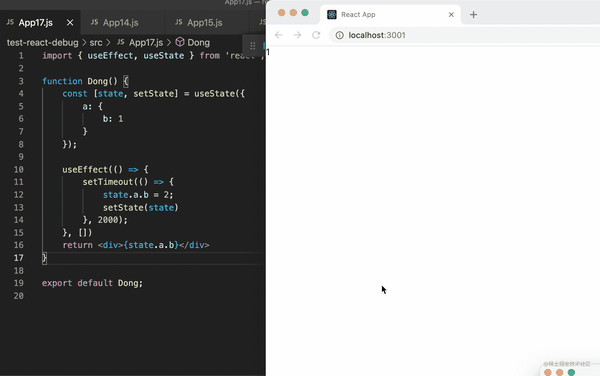Image resolution: width=600 pixels, height=376 pixels.
Task: Select the React App browser tab
Action: pos(390,15)
